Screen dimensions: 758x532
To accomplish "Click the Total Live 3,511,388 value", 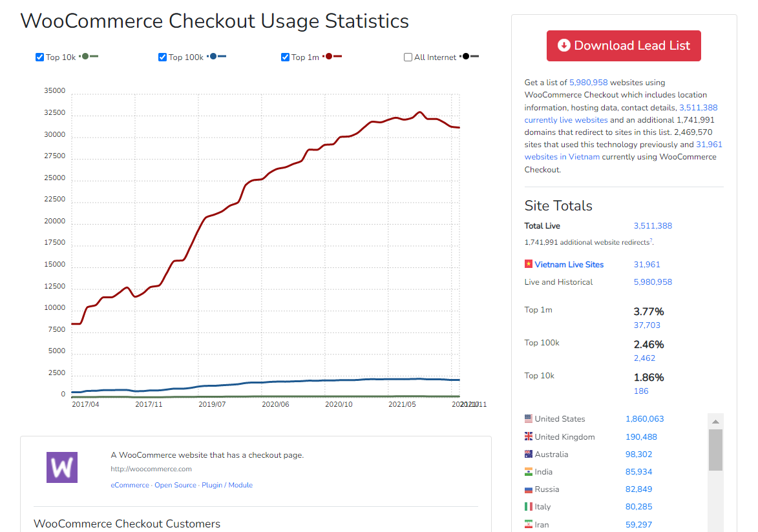I will pyautogui.click(x=653, y=226).
